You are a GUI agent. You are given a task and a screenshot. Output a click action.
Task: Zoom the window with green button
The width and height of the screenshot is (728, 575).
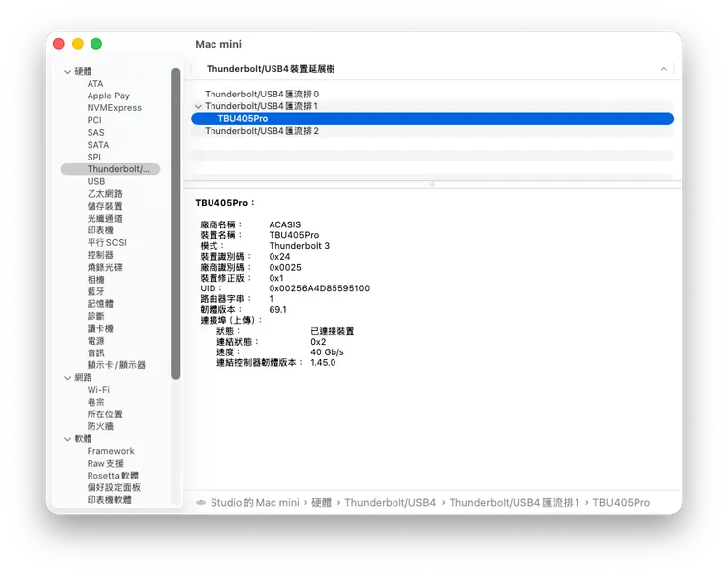click(96, 44)
